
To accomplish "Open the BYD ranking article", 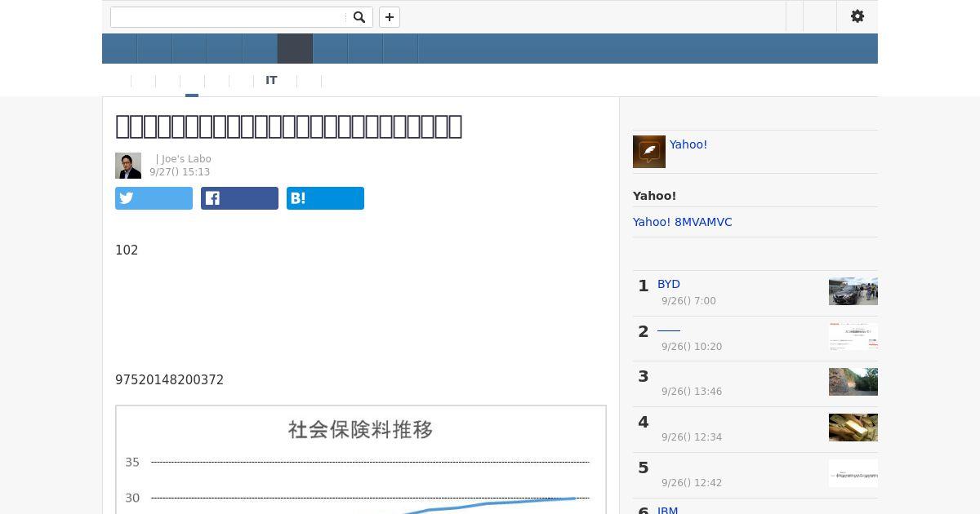I will click(x=669, y=284).
